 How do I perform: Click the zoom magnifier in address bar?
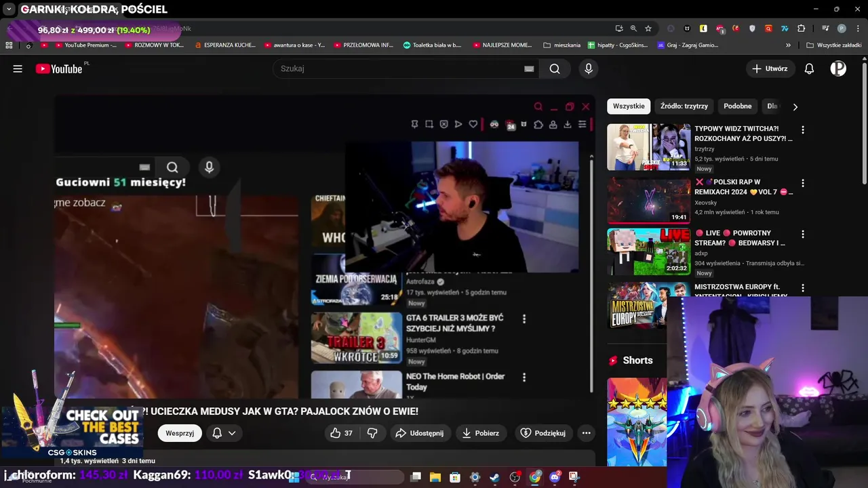tap(633, 28)
